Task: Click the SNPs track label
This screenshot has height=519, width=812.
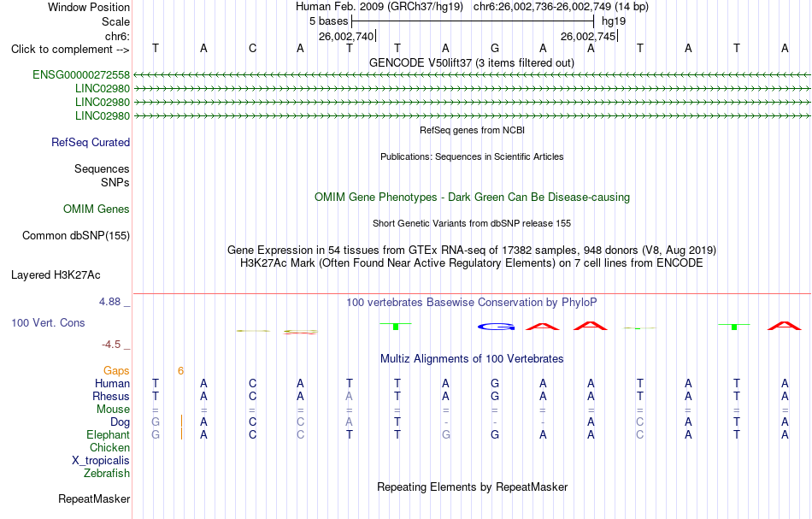Action: pyautogui.click(x=115, y=182)
